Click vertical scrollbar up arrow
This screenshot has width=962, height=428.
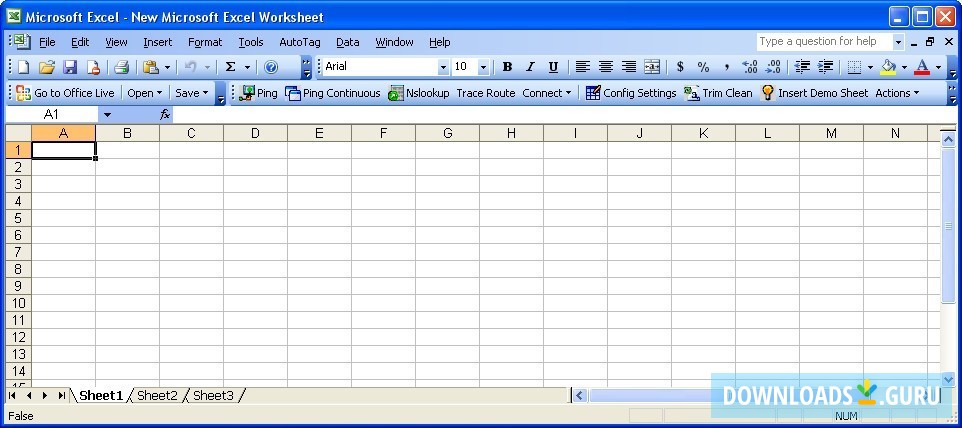pyautogui.click(x=948, y=140)
